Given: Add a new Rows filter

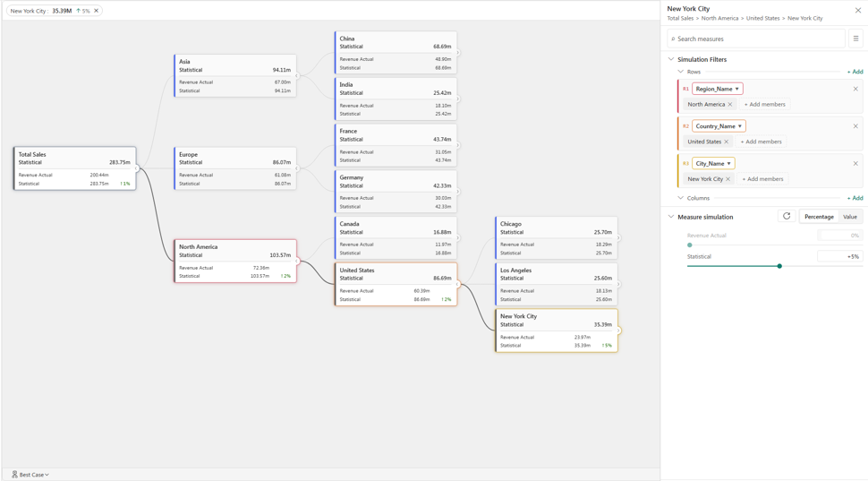Looking at the screenshot, I should coord(855,72).
